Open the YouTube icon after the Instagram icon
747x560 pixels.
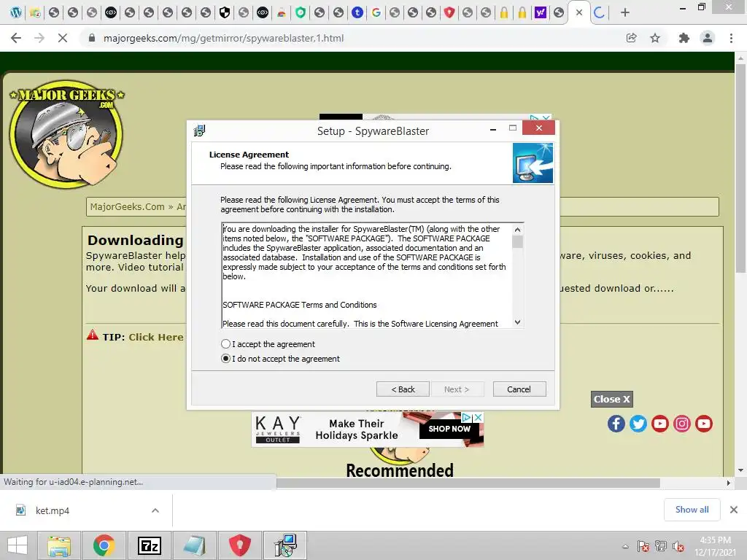(704, 424)
